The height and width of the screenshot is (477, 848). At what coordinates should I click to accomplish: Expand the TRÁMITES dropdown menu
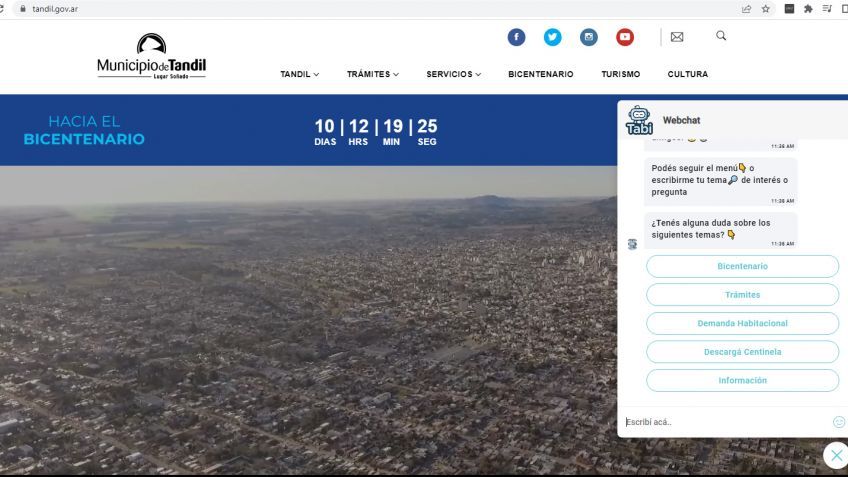[373, 74]
